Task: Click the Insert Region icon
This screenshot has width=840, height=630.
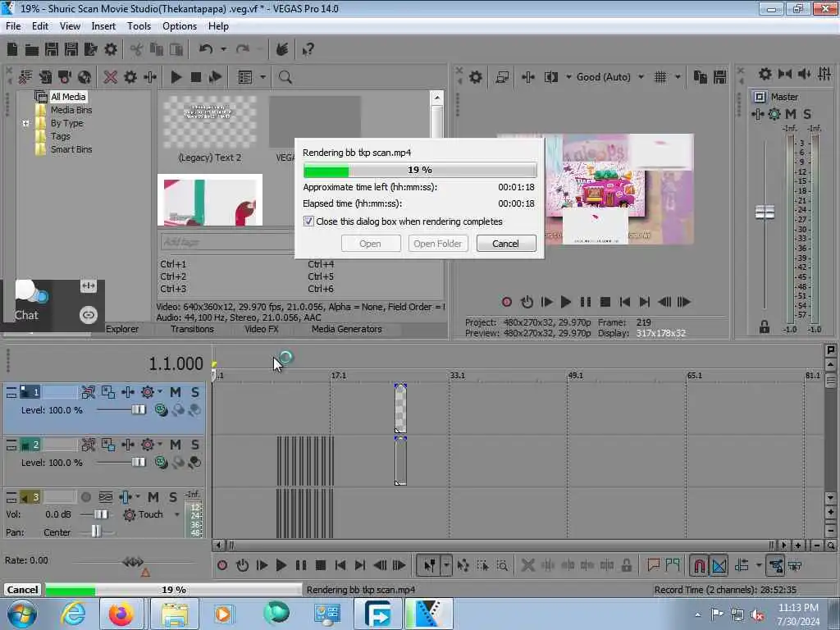Action: [x=673, y=565]
